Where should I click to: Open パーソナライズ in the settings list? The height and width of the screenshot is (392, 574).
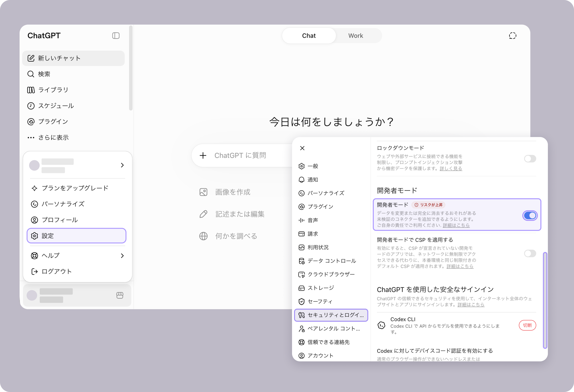331,193
